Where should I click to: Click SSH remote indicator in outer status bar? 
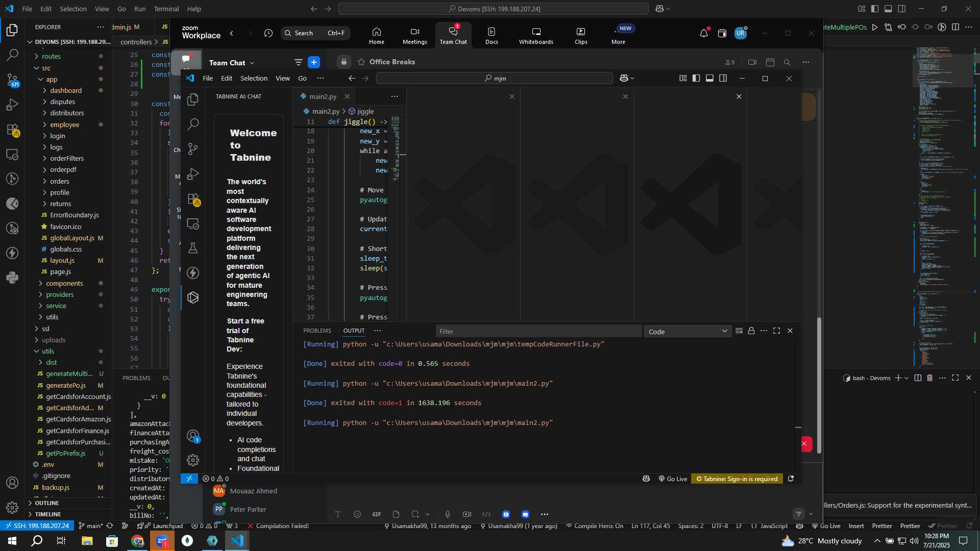pos(37,526)
